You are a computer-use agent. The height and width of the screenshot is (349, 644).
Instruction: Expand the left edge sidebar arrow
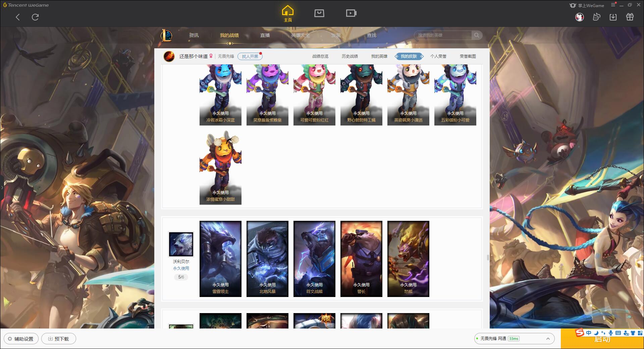pyautogui.click(x=2, y=188)
